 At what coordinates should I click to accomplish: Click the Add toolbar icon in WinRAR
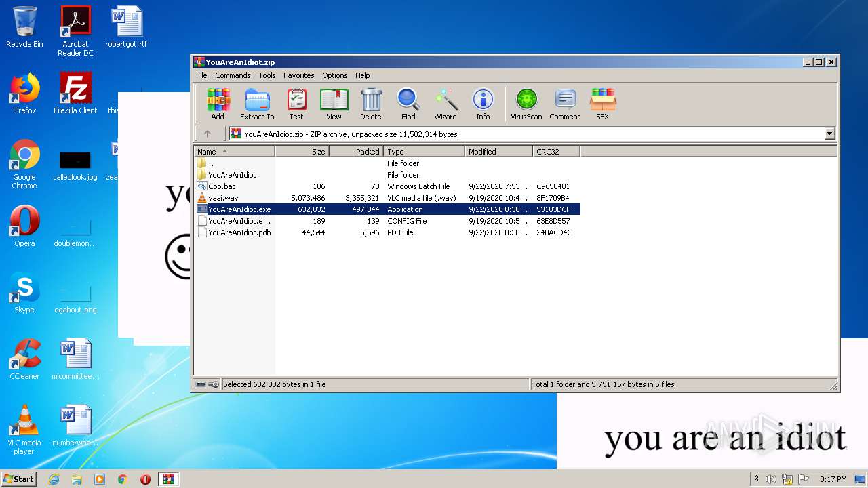pyautogui.click(x=218, y=104)
